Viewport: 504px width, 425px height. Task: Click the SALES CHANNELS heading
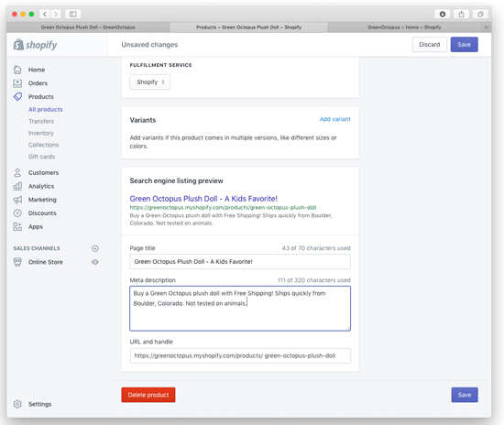click(37, 248)
